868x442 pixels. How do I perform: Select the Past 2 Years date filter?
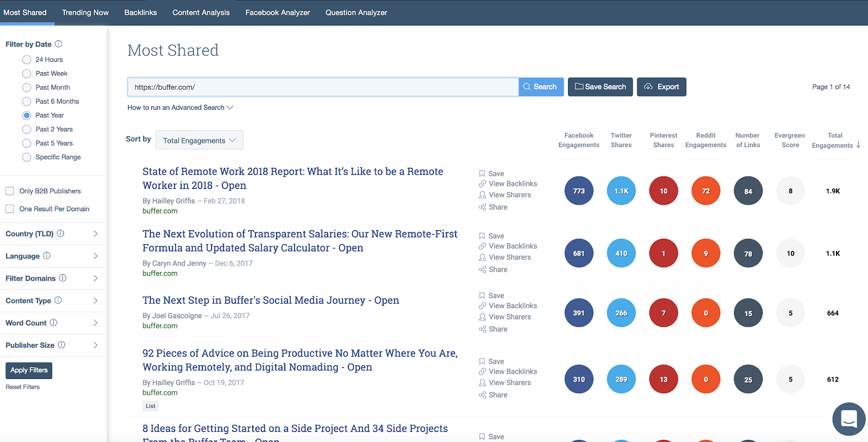[27, 129]
